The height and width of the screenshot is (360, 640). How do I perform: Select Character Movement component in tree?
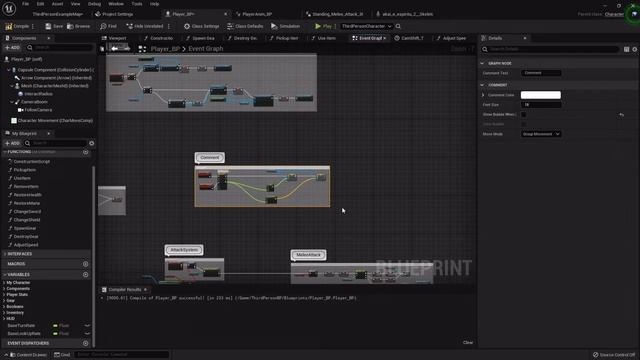click(x=52, y=121)
